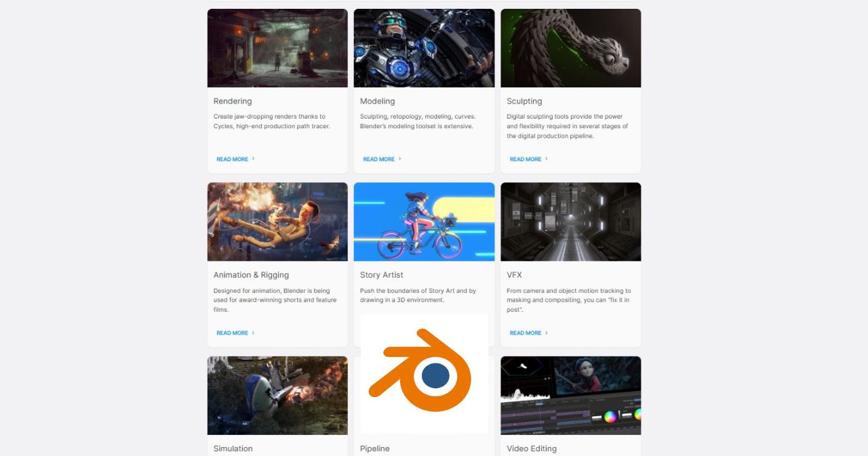Click the Rendering card title
This screenshot has width=868, height=456.
(233, 101)
